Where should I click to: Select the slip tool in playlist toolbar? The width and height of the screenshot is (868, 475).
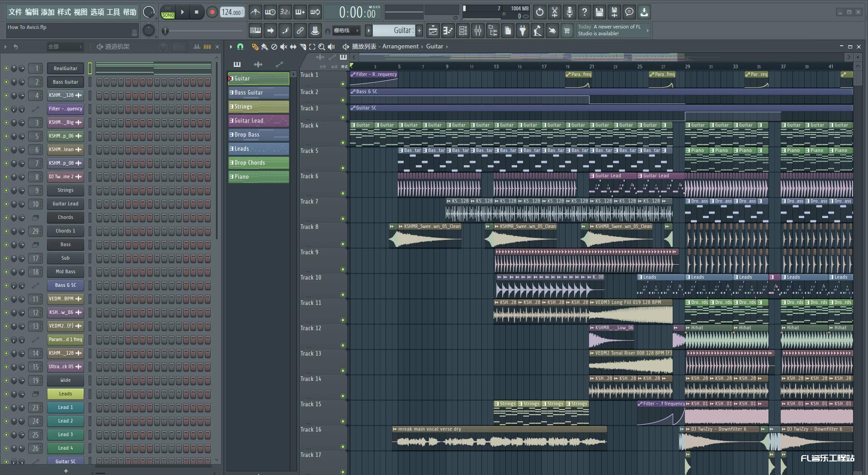click(x=293, y=47)
